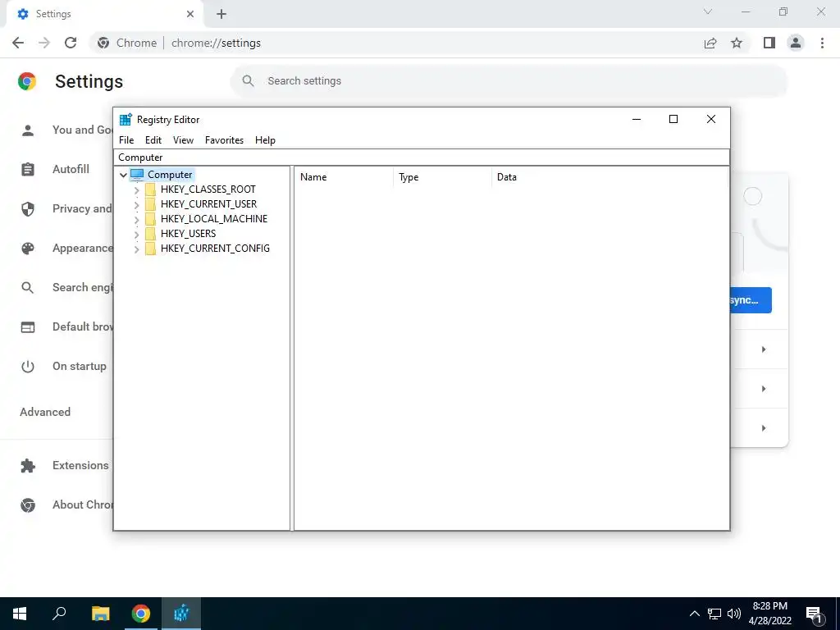Image resolution: width=840 pixels, height=630 pixels.
Task: Open the Help menu in Registry Editor
Action: 265,139
